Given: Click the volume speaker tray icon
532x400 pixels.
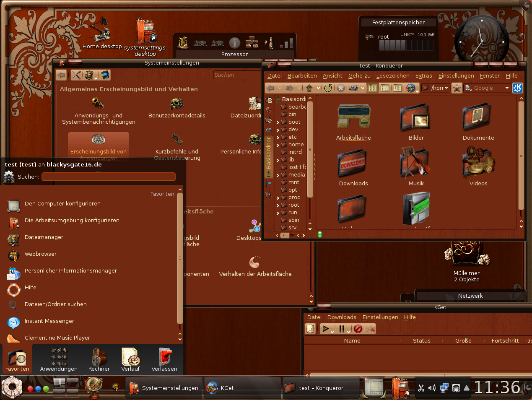Looking at the screenshot, I should [x=432, y=388].
